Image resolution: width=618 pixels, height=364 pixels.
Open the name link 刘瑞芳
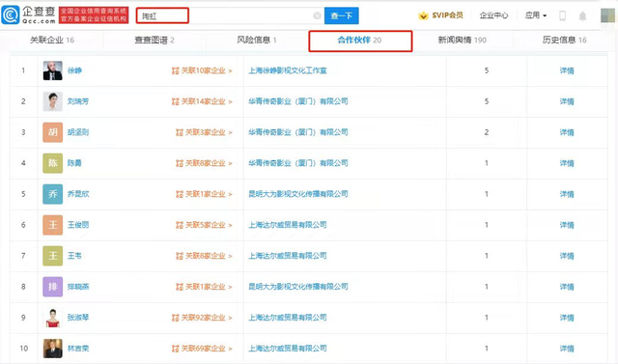click(78, 101)
